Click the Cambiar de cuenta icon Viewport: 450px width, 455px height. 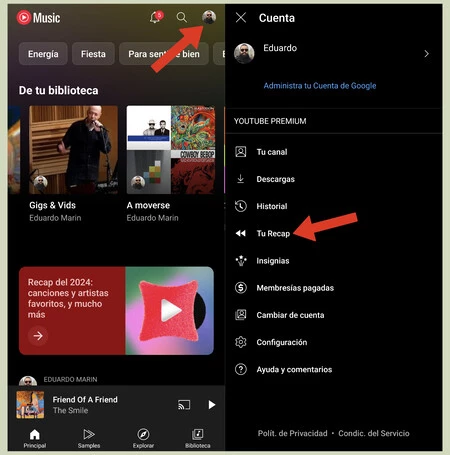tap(241, 315)
